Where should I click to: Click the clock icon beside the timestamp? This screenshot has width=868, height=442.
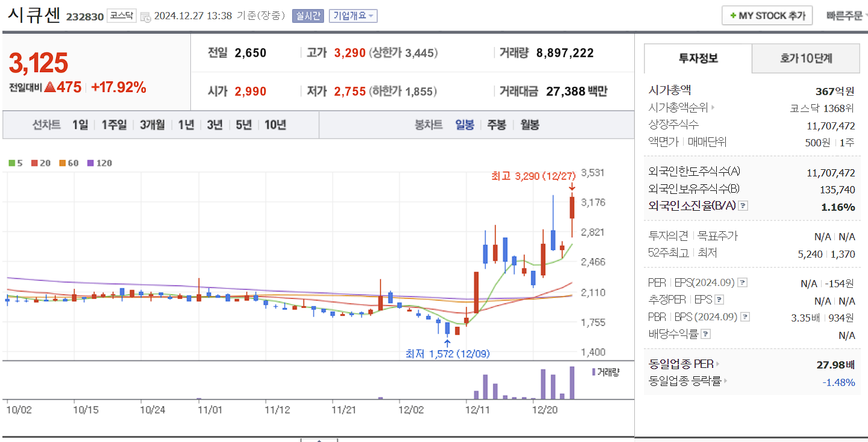coord(145,17)
